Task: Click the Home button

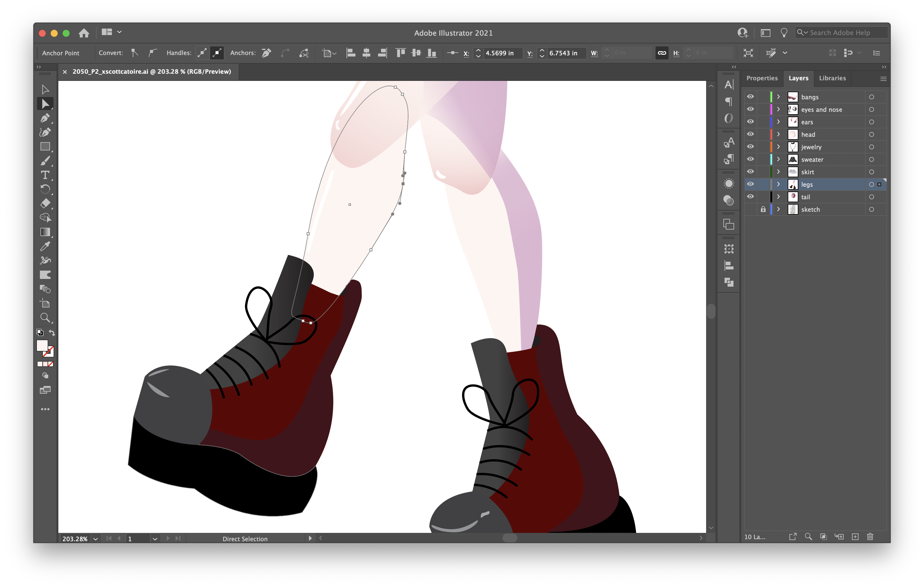Action: coord(84,33)
